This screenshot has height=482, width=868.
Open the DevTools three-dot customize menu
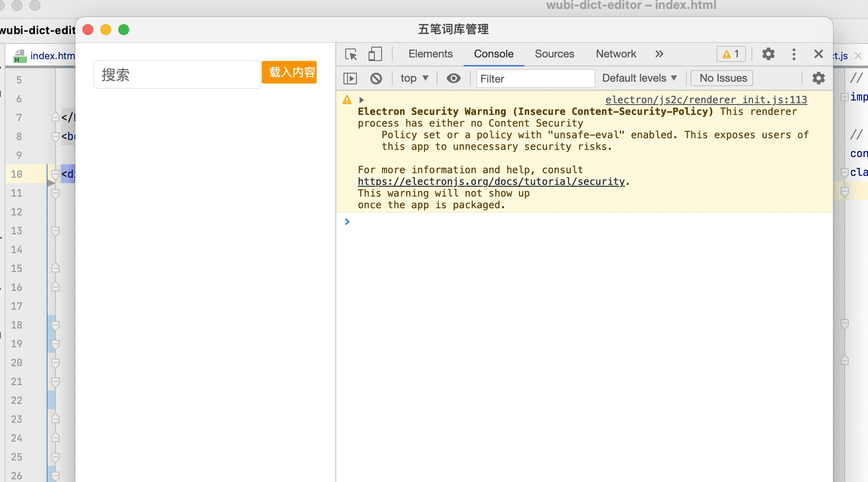(x=794, y=54)
